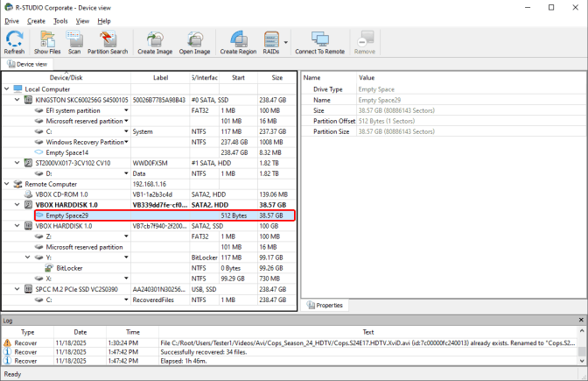Open the RAIDs dropdown arrow
588x381 pixels.
coord(286,42)
